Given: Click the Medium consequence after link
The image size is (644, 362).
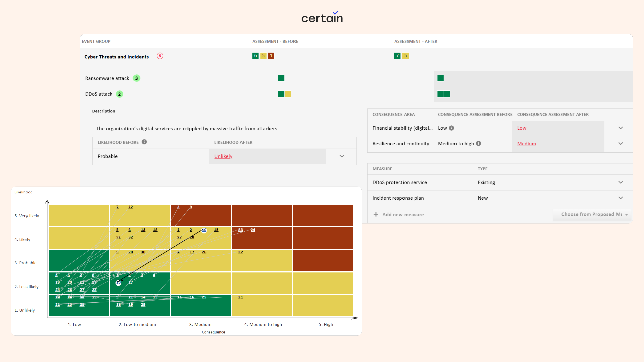Looking at the screenshot, I should [526, 144].
